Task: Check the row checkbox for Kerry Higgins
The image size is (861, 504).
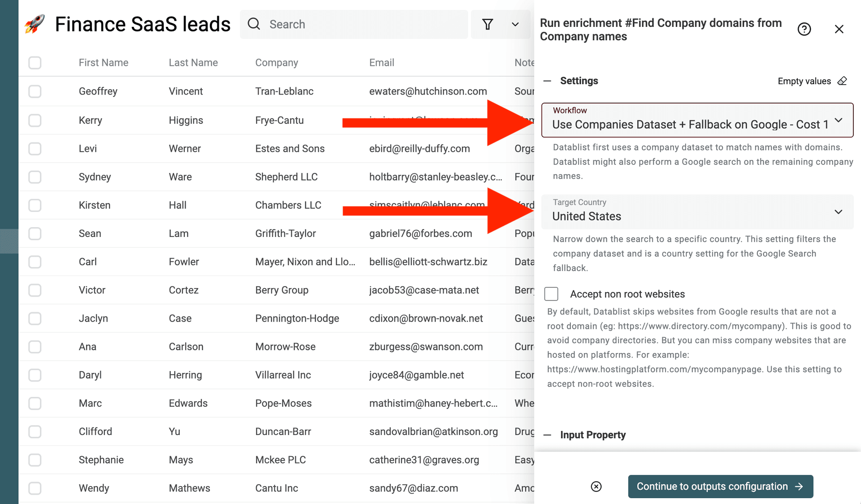Action: point(35,120)
